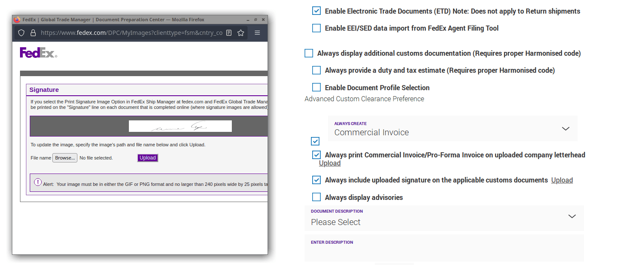Click the Firefox logo in title bar
Screen dimensions: 644x265
(17, 20)
